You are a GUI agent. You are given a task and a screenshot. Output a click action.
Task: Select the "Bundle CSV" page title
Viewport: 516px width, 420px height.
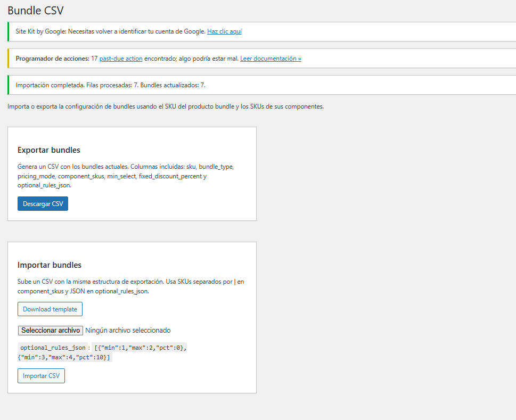coord(35,10)
